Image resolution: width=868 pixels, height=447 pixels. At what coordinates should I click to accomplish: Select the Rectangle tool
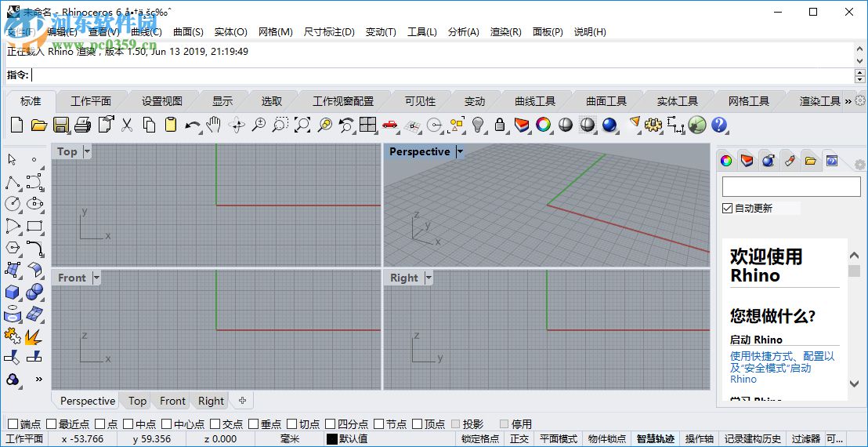pyautogui.click(x=35, y=226)
